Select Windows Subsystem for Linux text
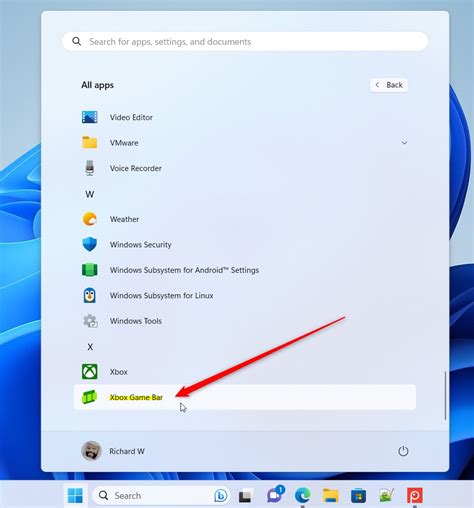 [161, 296]
